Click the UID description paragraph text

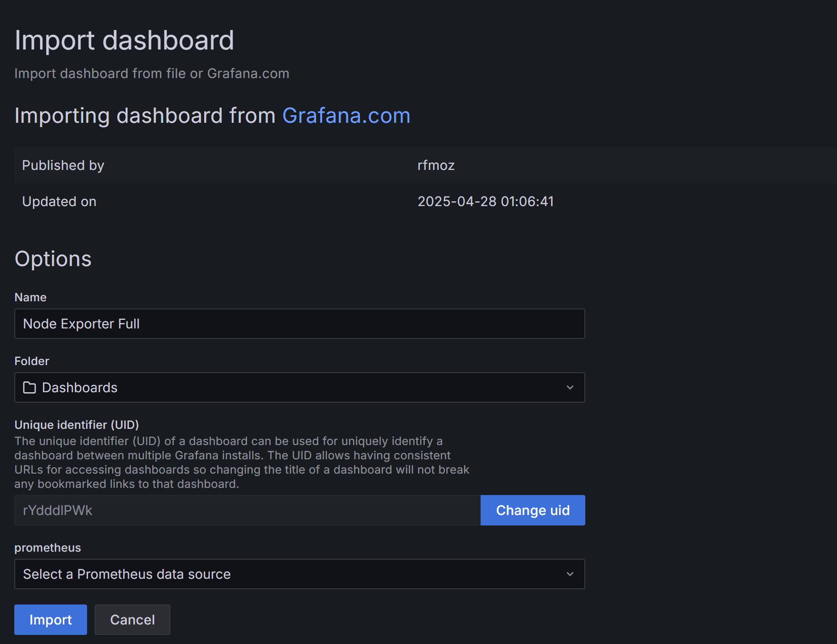pos(242,462)
